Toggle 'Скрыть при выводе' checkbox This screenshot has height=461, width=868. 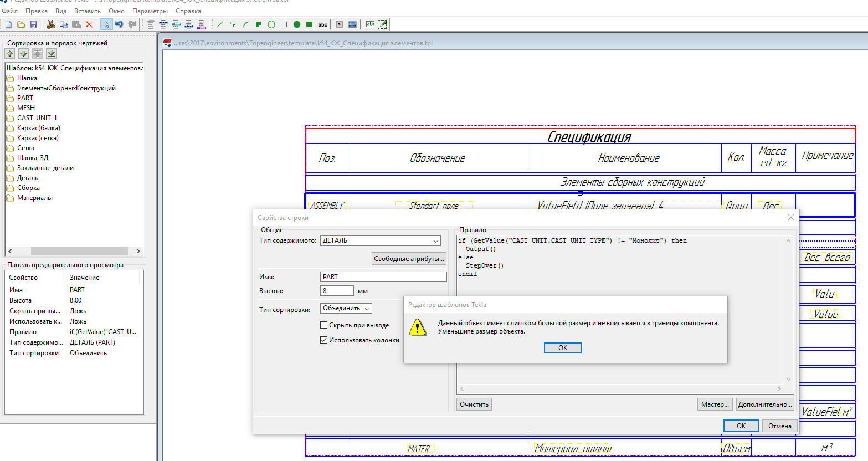click(324, 325)
